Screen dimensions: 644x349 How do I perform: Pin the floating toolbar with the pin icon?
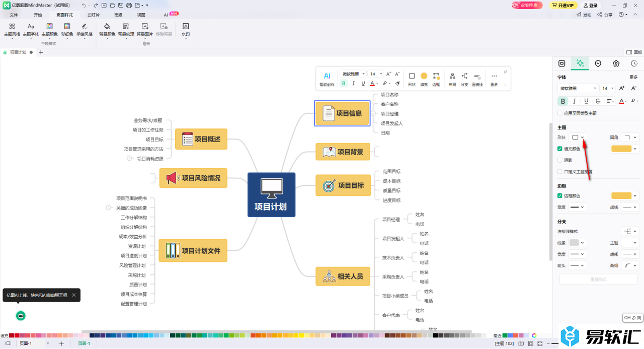click(505, 72)
